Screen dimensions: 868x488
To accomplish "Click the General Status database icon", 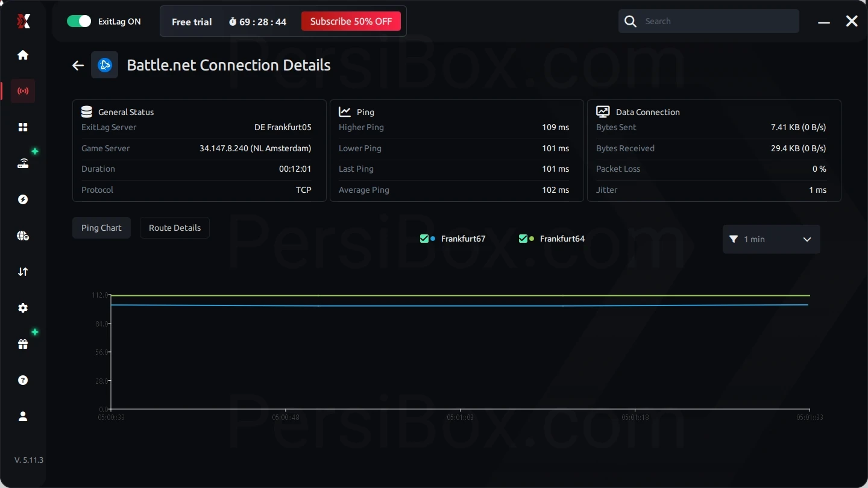I will tap(87, 112).
